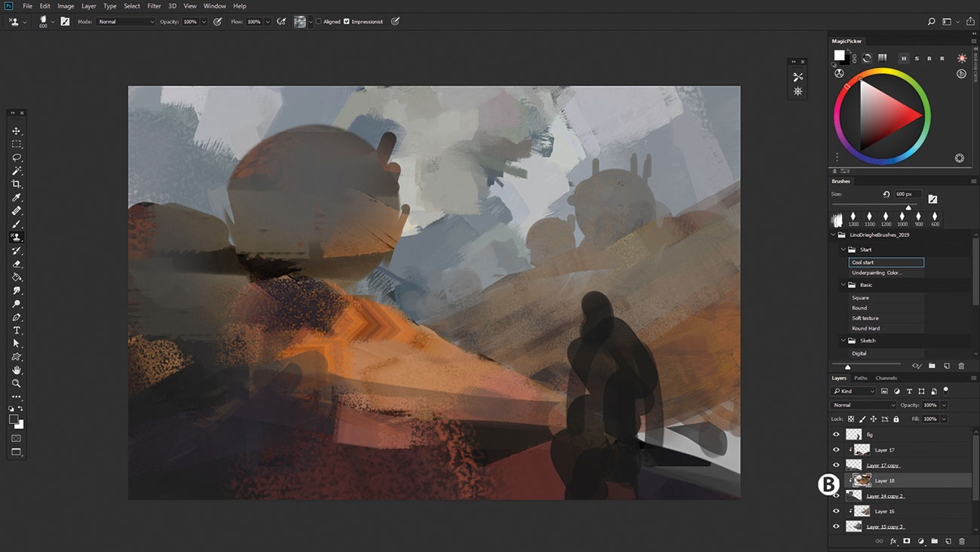The height and width of the screenshot is (552, 980).
Task: Create a new layer group
Action: pos(934,541)
